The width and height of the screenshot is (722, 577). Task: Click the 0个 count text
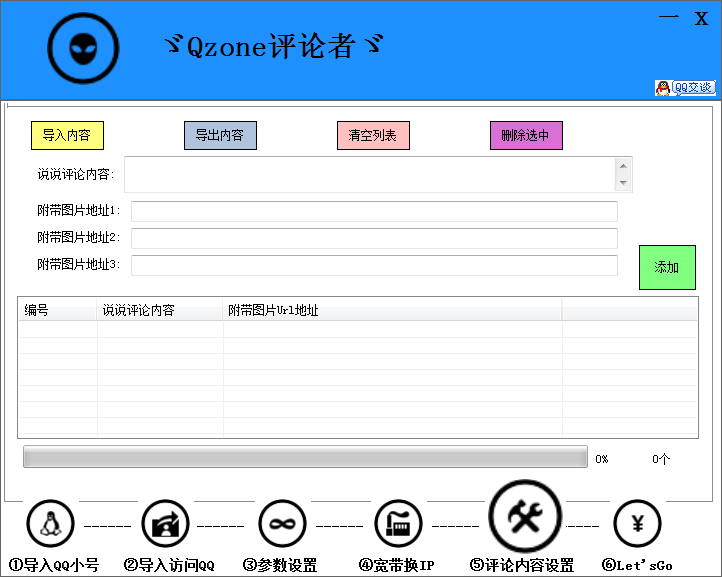click(x=661, y=459)
